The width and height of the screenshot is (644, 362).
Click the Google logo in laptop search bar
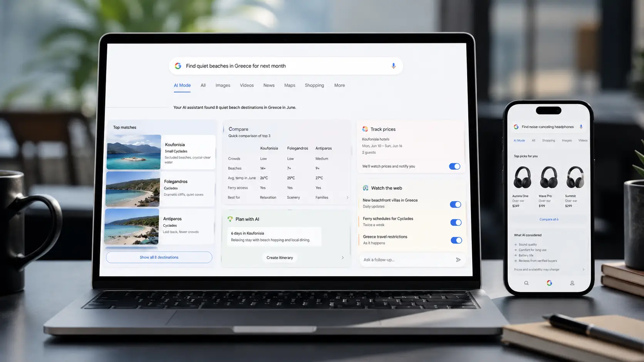pyautogui.click(x=178, y=66)
